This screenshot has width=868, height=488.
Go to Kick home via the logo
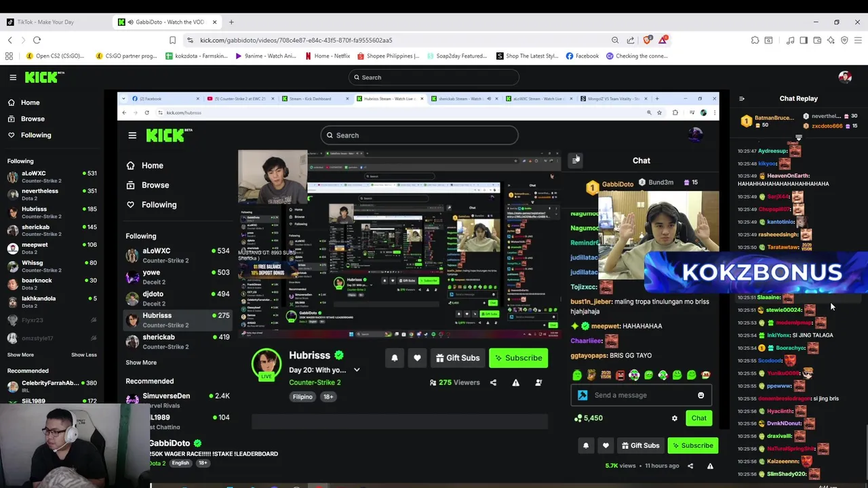(44, 77)
